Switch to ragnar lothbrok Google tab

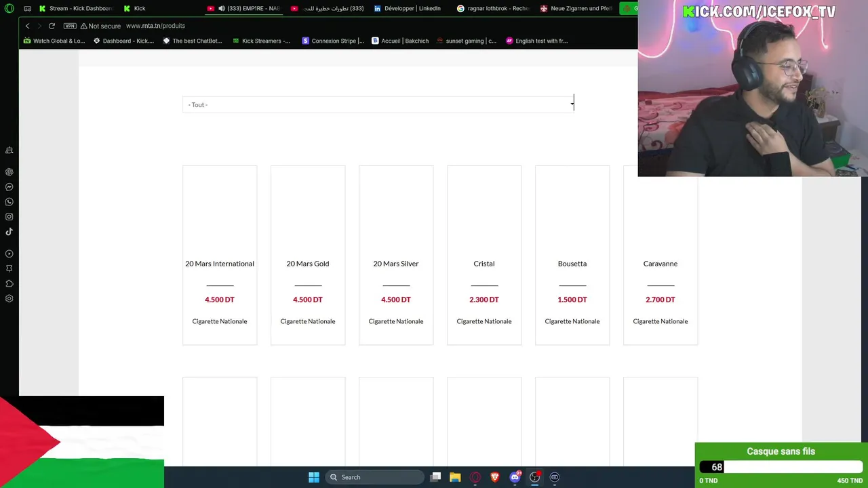tap(493, 9)
